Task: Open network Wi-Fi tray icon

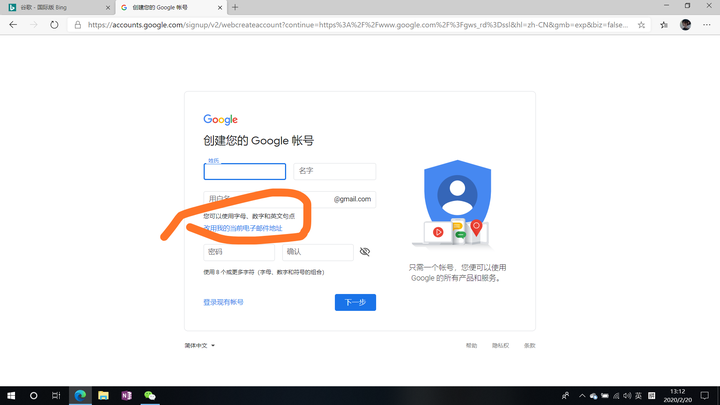Action: (616, 395)
